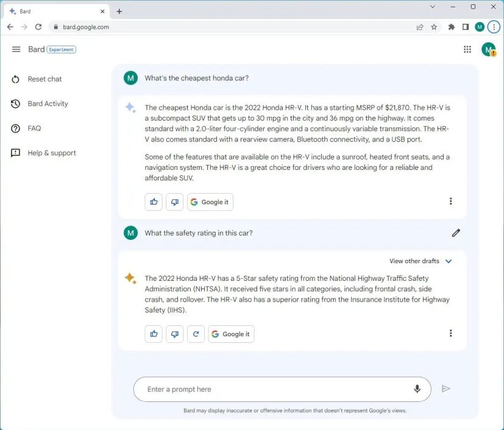Screen dimensions: 504x430
Task: Thumbs up the safety rating response
Action: [154, 334]
